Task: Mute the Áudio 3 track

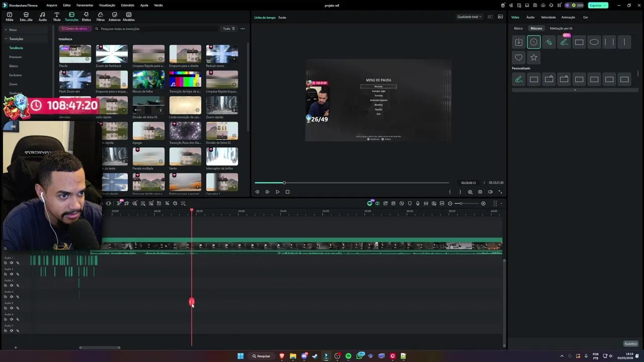Action: coord(12,285)
